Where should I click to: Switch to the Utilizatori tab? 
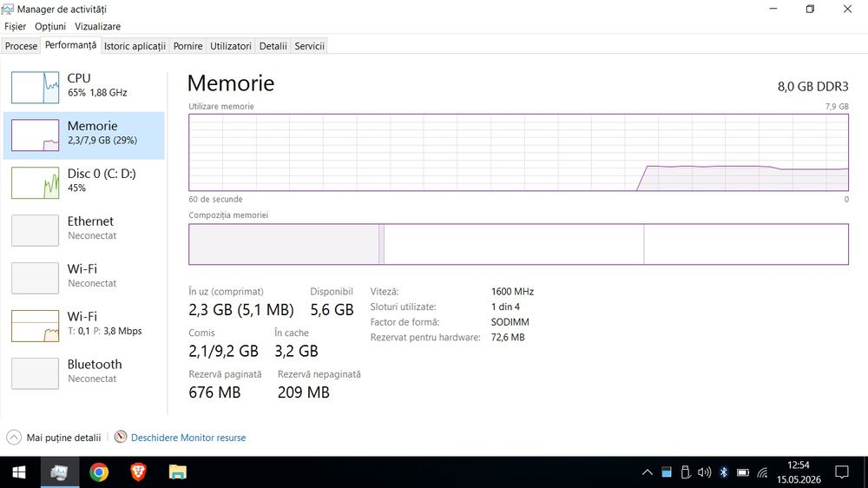(230, 46)
